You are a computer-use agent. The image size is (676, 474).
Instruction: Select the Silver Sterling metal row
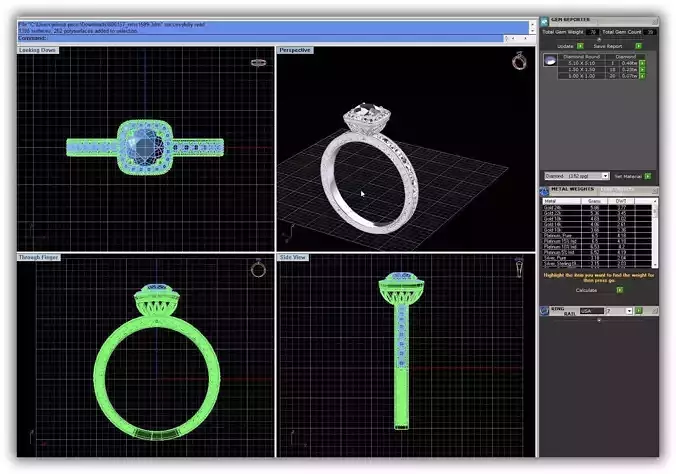[597, 264]
